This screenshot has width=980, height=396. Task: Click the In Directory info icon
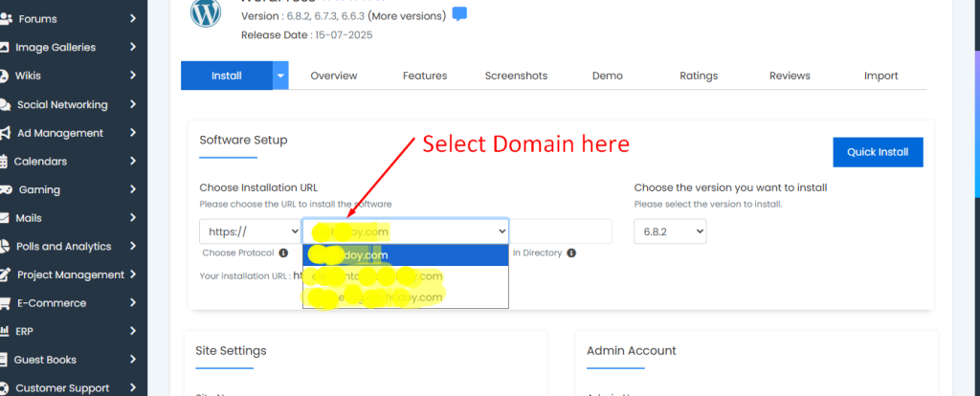pos(571,253)
